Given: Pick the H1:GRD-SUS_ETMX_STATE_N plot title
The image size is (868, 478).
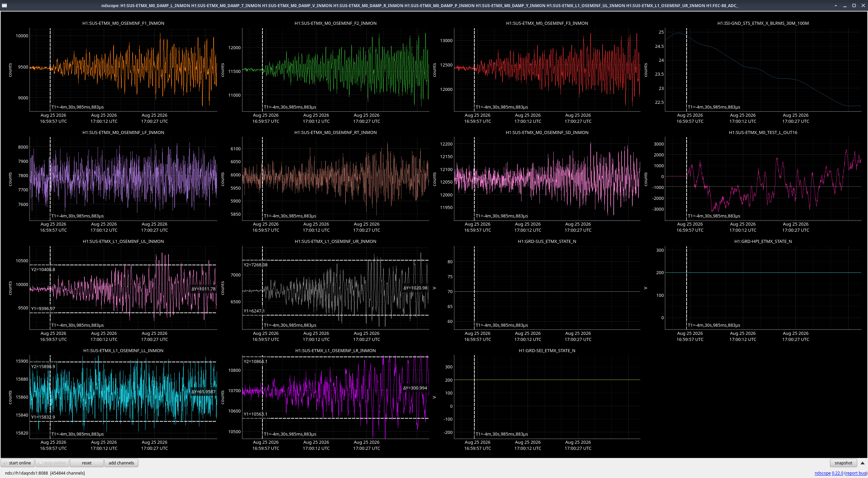Looking at the screenshot, I should pos(547,242).
